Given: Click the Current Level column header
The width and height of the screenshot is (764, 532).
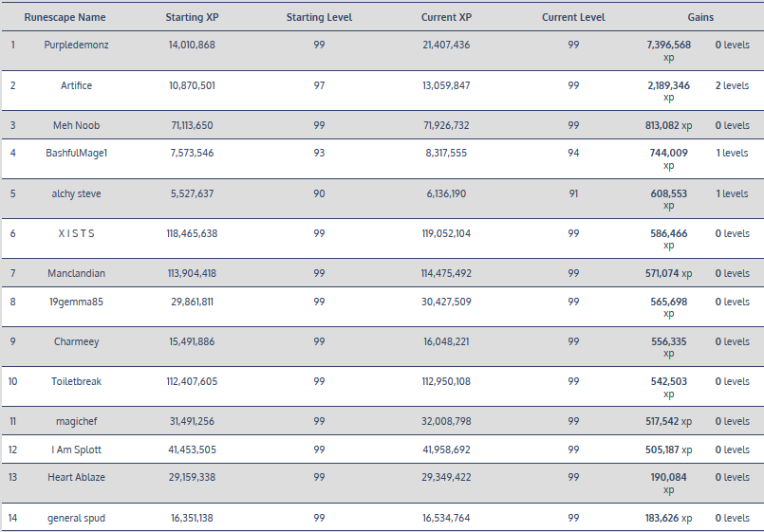Looking at the screenshot, I should (573, 17).
